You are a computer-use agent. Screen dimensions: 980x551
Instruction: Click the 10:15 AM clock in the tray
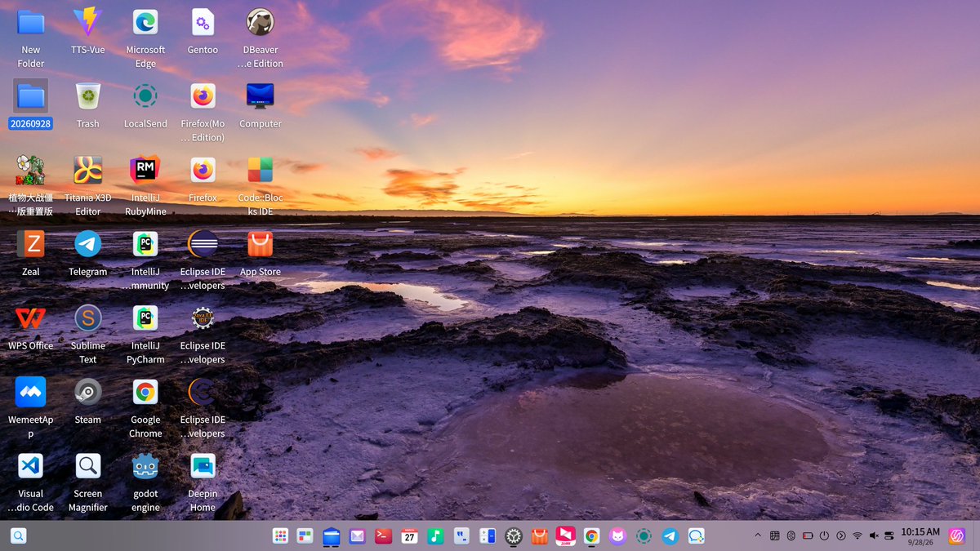point(920,532)
